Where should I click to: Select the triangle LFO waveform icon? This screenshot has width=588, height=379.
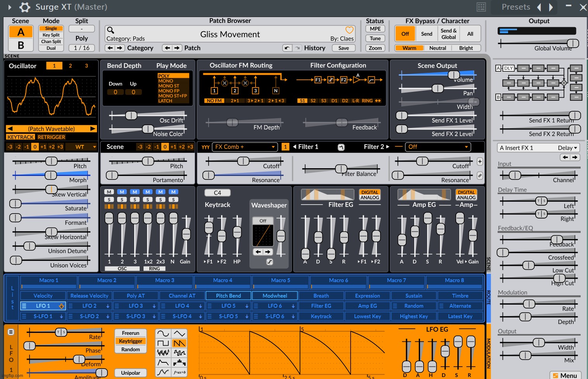[x=179, y=333]
